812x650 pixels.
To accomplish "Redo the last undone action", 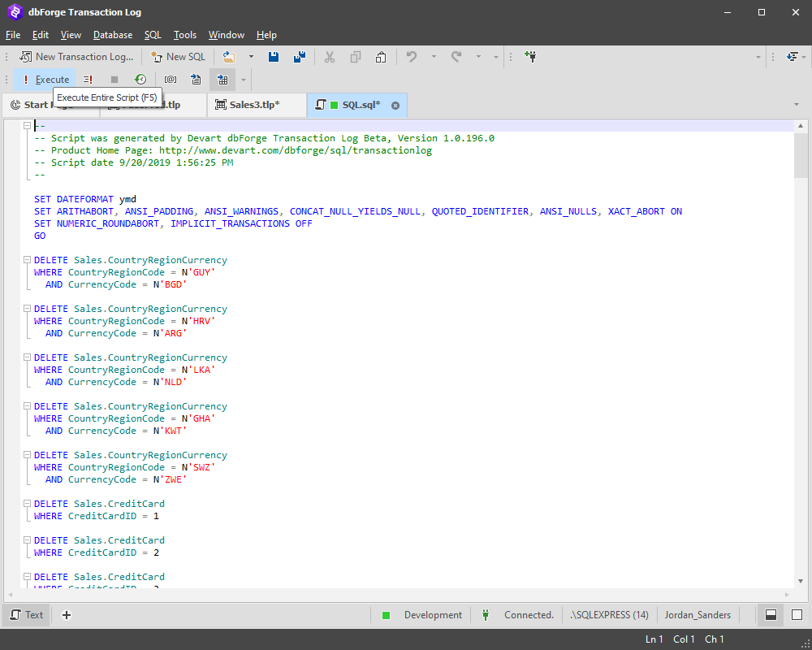I will click(456, 57).
